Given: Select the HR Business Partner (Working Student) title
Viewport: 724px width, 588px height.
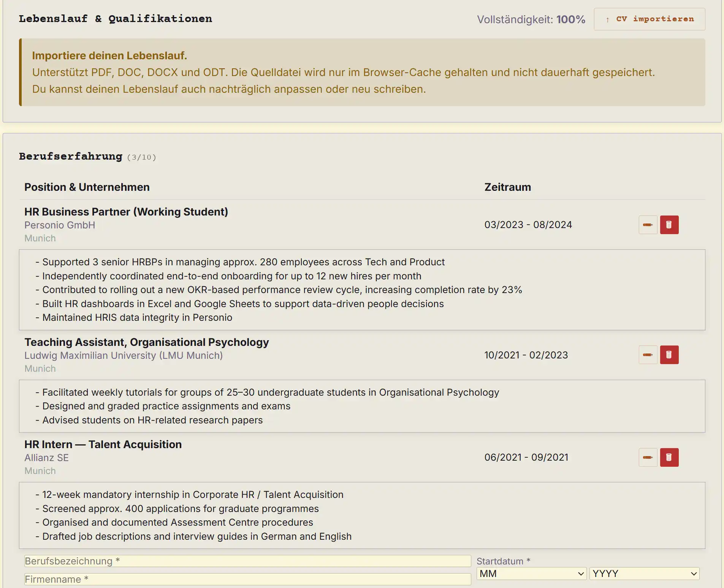Looking at the screenshot, I should 126,212.
